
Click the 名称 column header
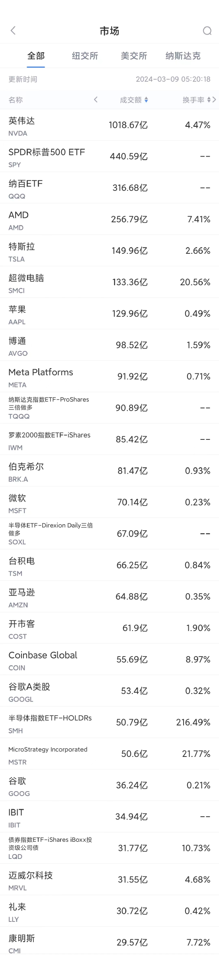[16, 100]
